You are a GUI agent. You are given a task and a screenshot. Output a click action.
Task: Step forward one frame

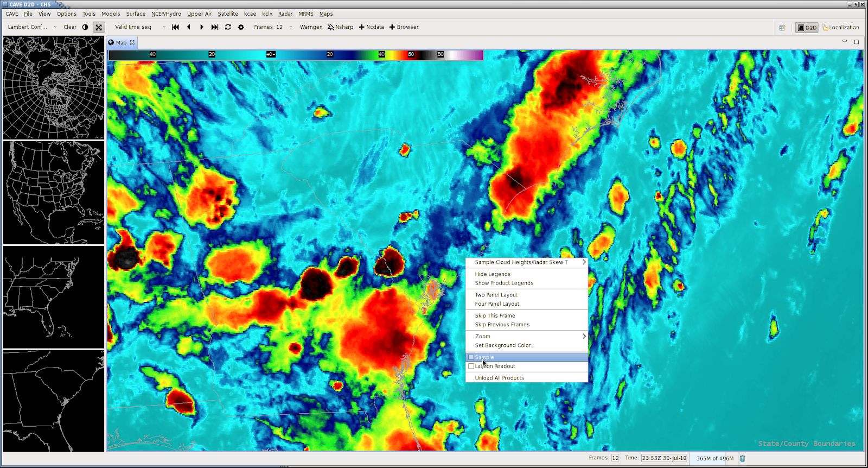point(202,27)
